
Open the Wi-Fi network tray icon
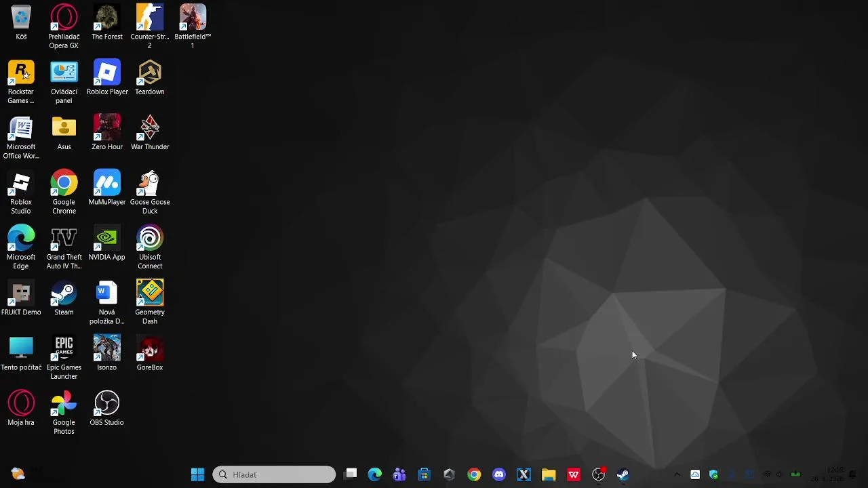[768, 474]
